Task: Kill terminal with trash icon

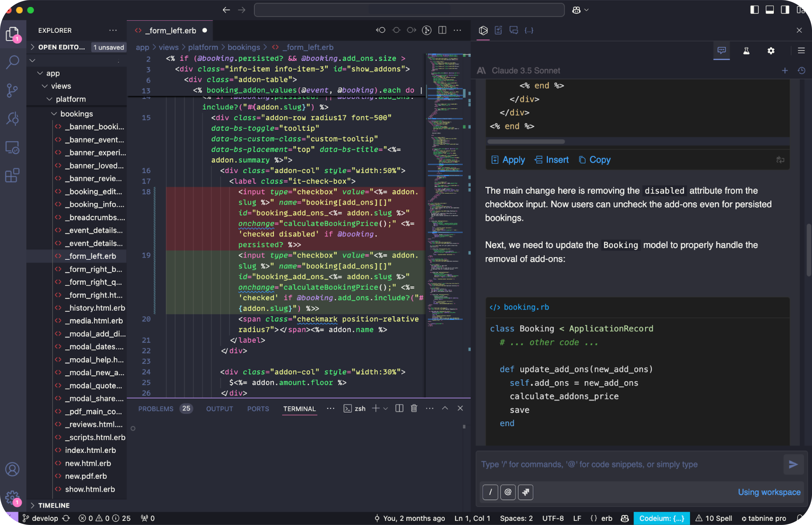Action: pos(414,408)
